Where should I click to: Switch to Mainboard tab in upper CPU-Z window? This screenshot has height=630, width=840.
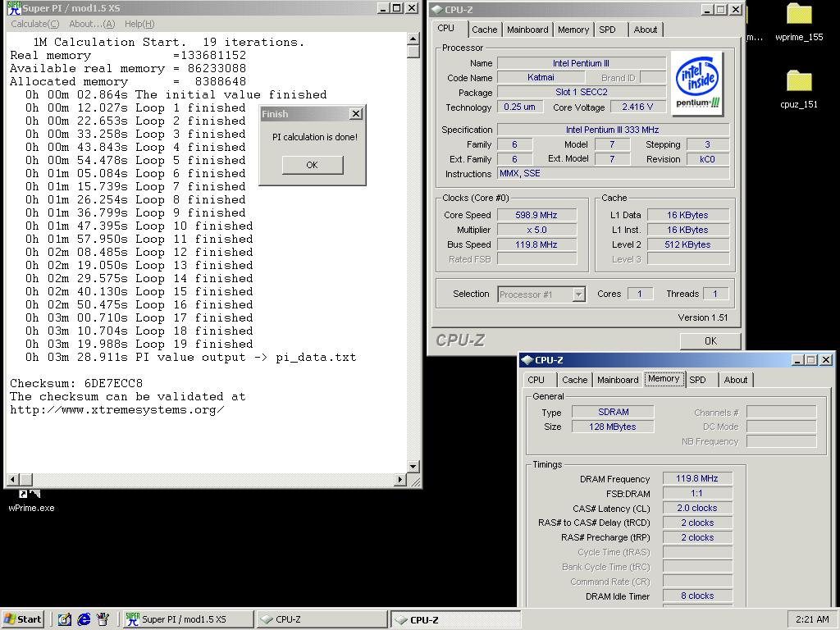(527, 30)
